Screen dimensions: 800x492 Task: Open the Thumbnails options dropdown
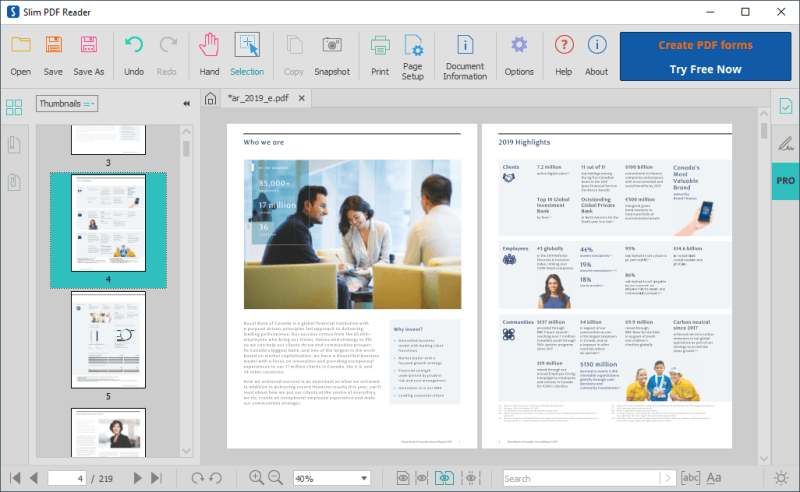pos(67,104)
